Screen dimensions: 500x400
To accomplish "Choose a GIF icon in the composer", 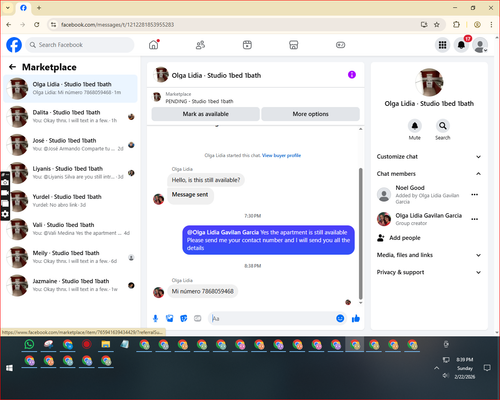I will [198, 318].
